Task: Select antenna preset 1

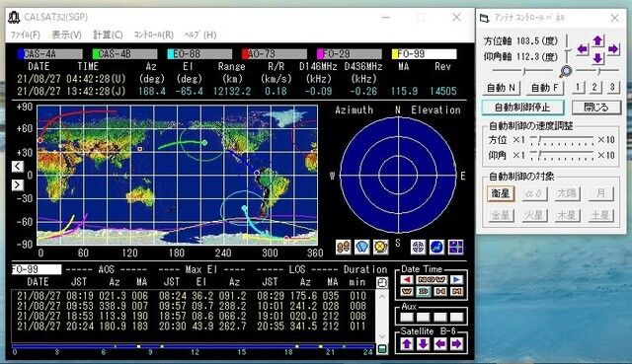Action: tap(578, 87)
